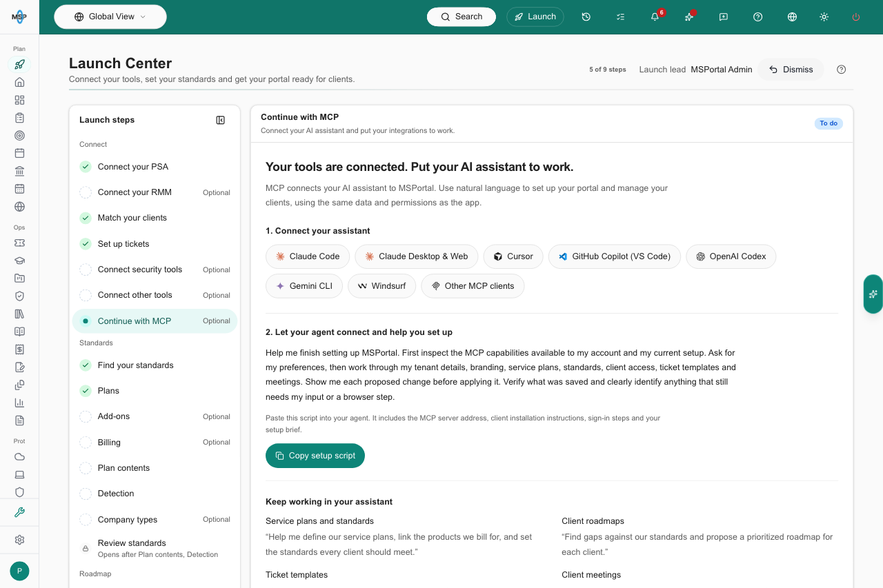Open the feedback chat bubble icon
Image resolution: width=883 pixels, height=588 pixels.
pos(724,17)
